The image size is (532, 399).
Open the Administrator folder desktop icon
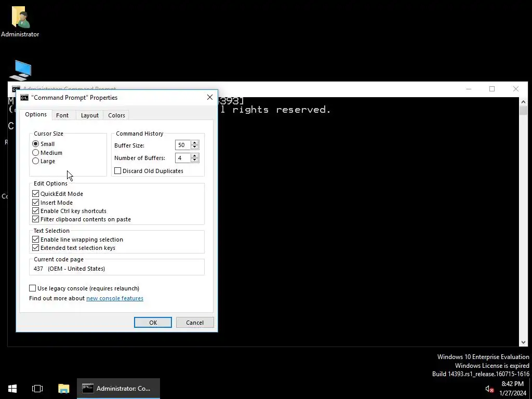point(20,21)
